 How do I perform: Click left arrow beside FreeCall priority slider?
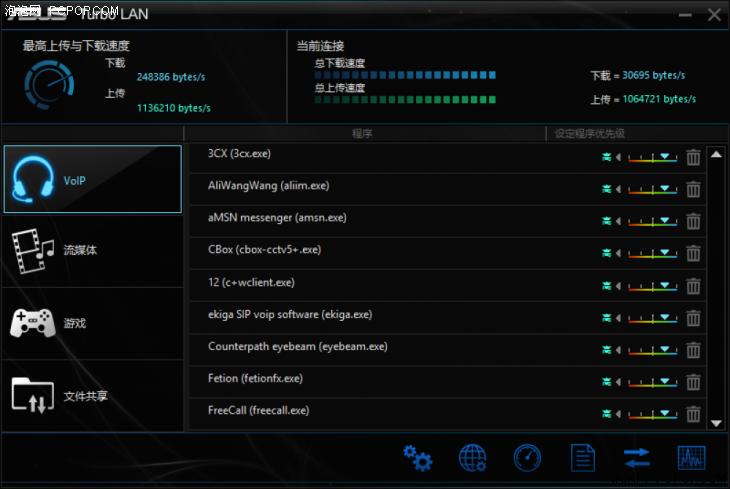click(x=618, y=414)
